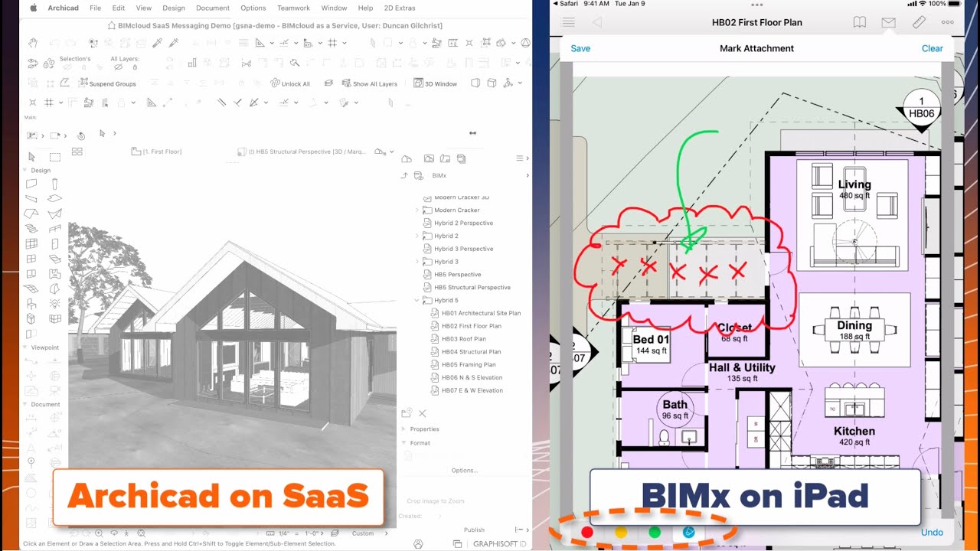980x551 pixels.
Task: Pick the Column tool in Design toolbox
Action: click(x=54, y=184)
